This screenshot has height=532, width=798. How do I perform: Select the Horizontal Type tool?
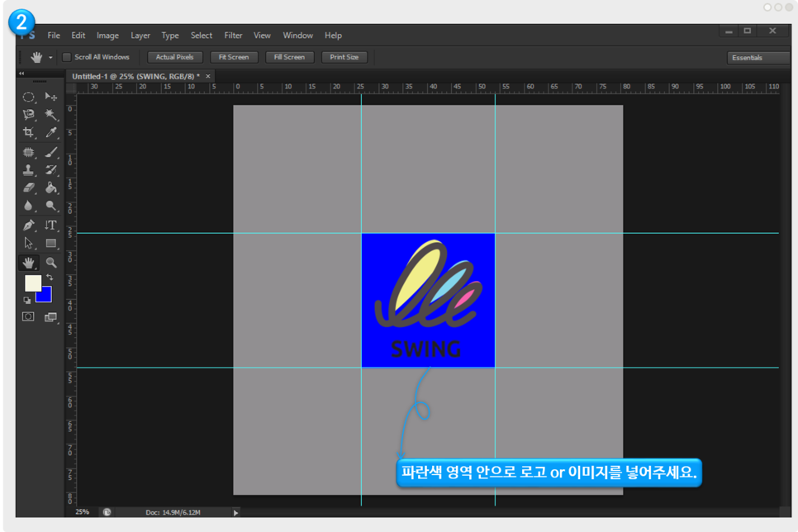(x=51, y=225)
